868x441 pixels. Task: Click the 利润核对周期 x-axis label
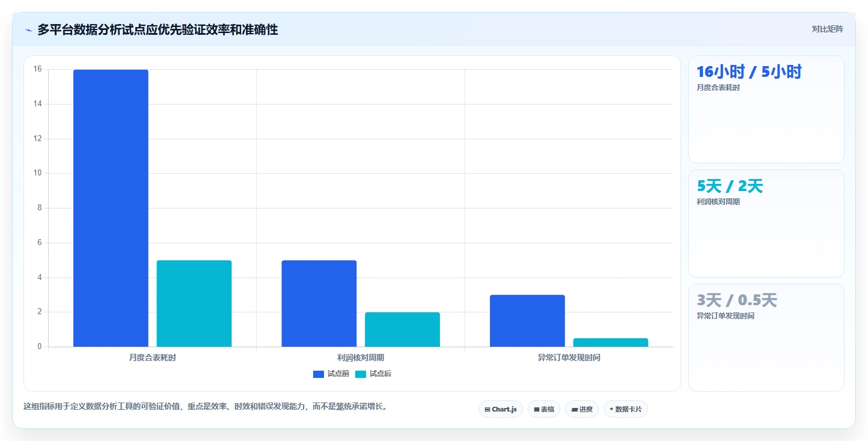click(361, 357)
